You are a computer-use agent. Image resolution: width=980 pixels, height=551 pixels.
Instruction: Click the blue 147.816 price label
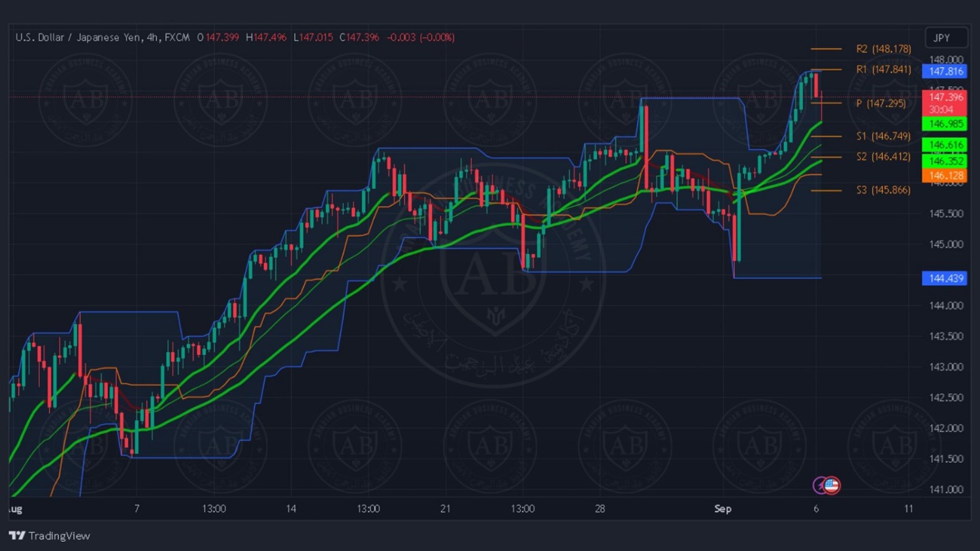click(945, 71)
